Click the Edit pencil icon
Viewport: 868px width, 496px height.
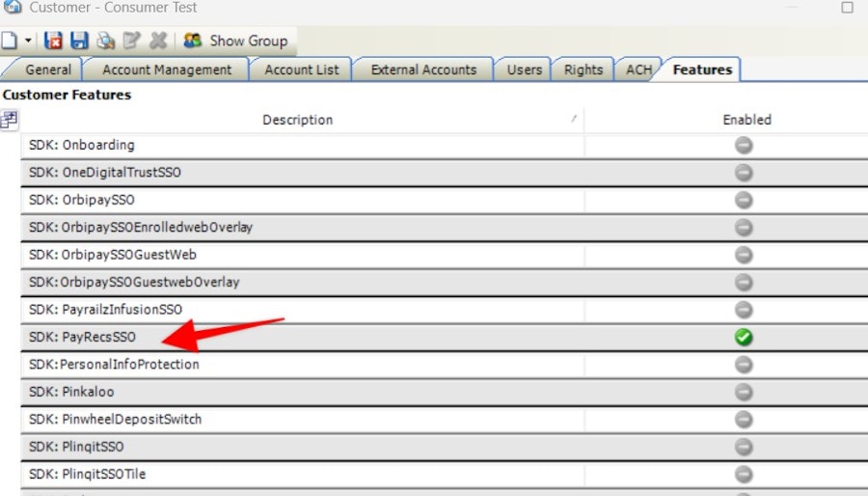pos(131,41)
